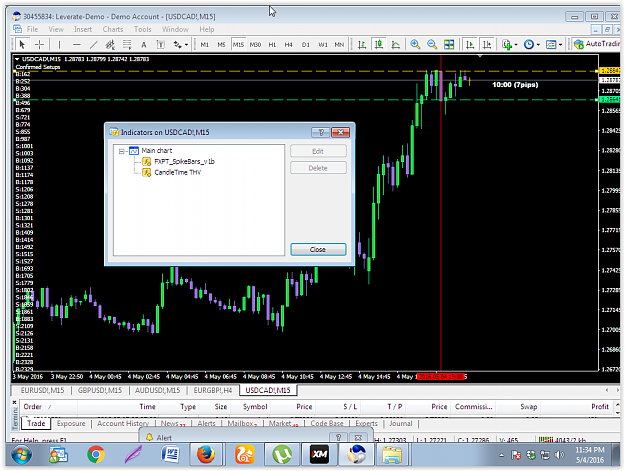Select the text 'A' tool
The width and height of the screenshot is (625, 471).
[x=143, y=45]
